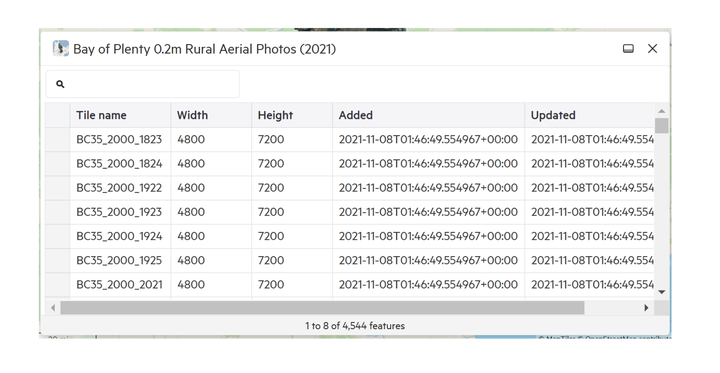Sort by Tile name column header
This screenshot has width=720, height=373.
pyautogui.click(x=120, y=115)
